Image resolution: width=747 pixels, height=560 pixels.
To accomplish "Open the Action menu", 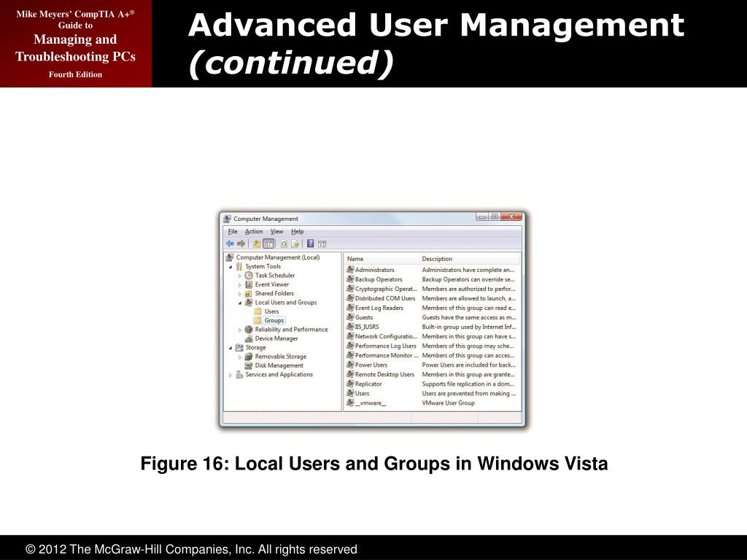I will click(x=254, y=231).
